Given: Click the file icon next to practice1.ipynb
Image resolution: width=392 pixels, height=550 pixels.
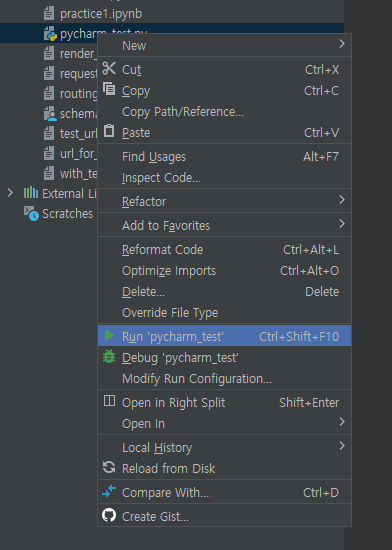Looking at the screenshot, I should [x=49, y=14].
